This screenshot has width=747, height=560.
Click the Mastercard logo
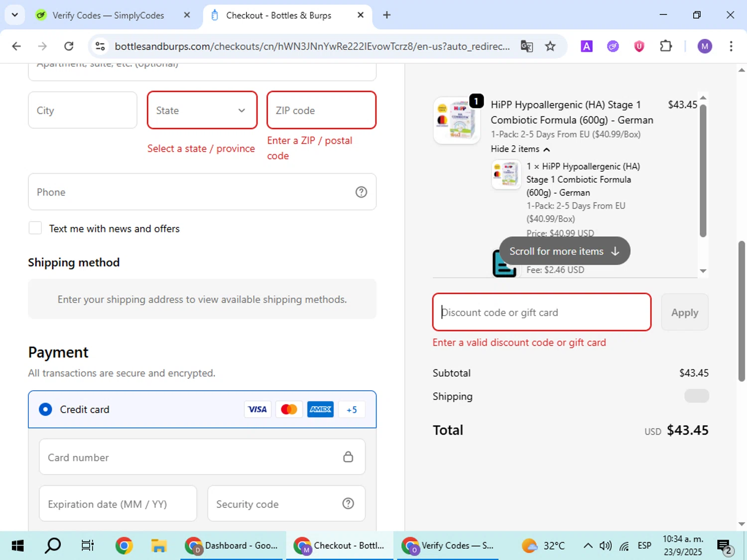tap(289, 409)
